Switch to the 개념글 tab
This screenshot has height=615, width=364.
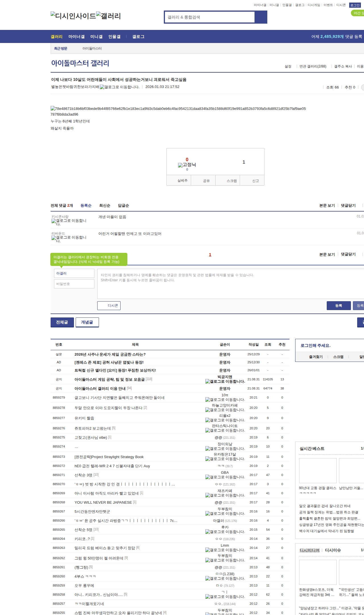[x=87, y=322]
